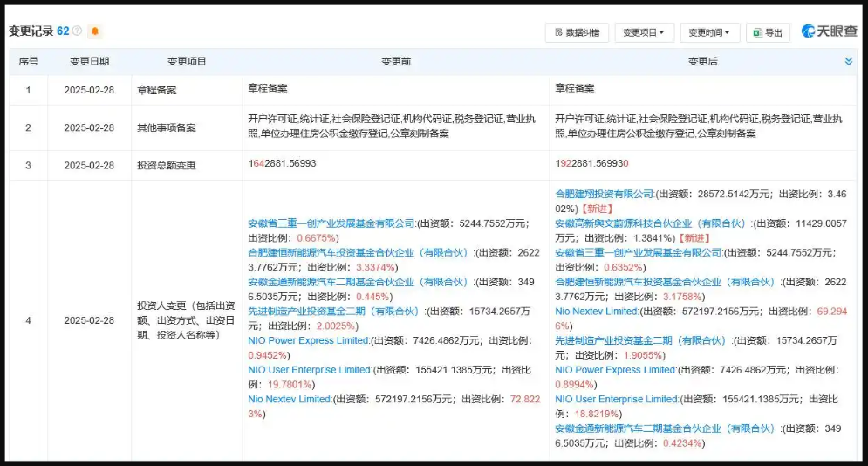Click the 其他事项备案 item in row 2
This screenshot has height=466, width=868.
pos(167,128)
